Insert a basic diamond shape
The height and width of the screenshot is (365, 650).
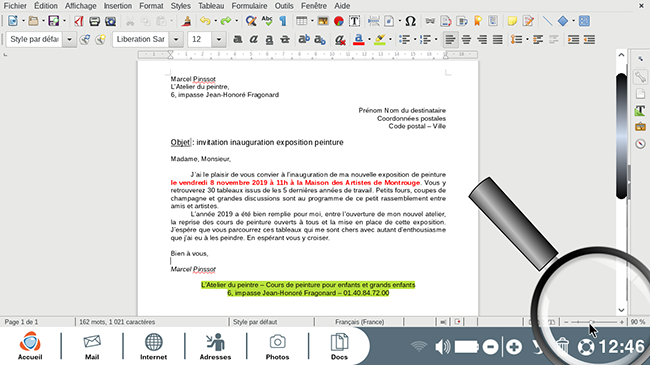pyautogui.click(x=563, y=21)
